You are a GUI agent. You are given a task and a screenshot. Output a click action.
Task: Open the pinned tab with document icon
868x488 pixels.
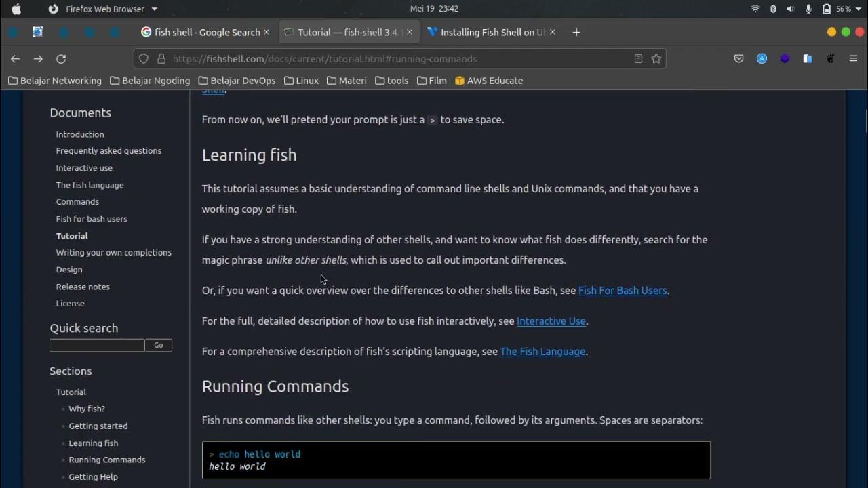click(38, 32)
